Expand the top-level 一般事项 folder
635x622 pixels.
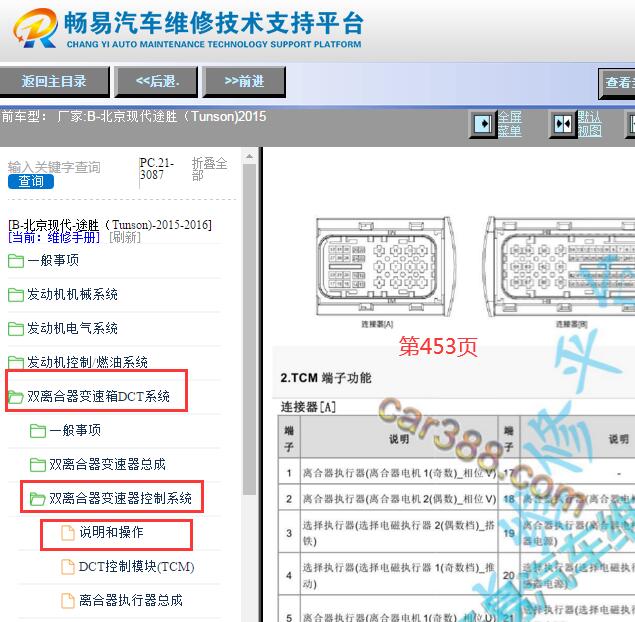53,260
